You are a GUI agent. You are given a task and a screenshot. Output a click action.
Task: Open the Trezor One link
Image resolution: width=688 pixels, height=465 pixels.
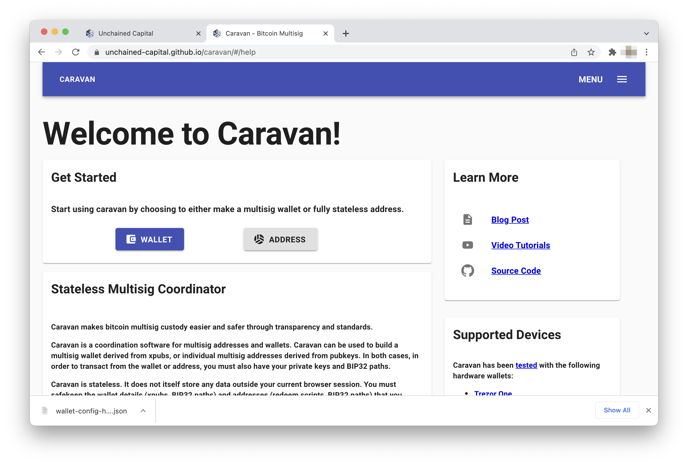pos(493,393)
